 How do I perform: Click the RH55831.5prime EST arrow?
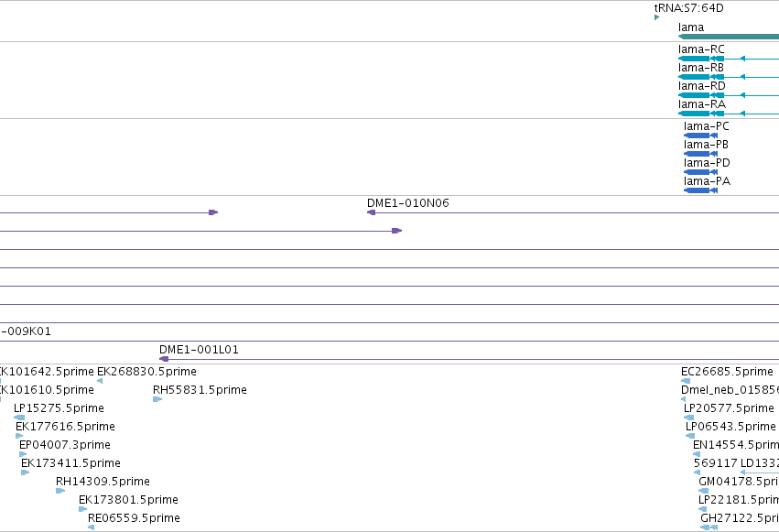tap(157, 399)
